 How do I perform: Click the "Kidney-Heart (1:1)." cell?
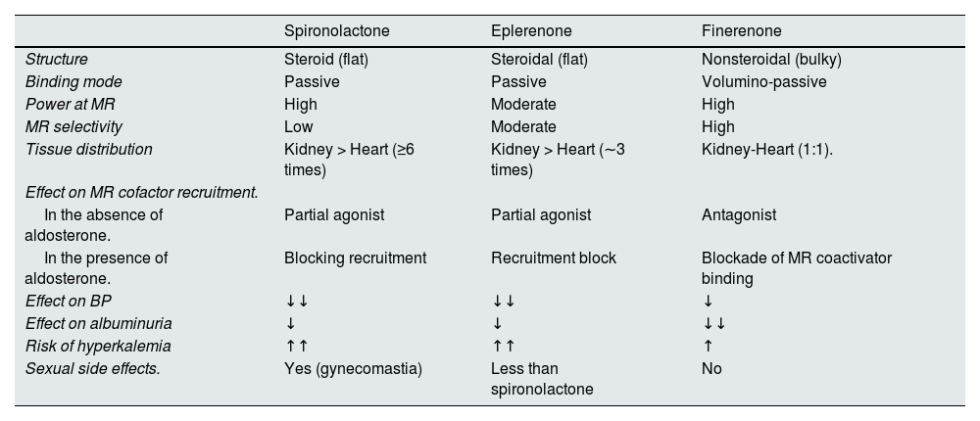767,149
